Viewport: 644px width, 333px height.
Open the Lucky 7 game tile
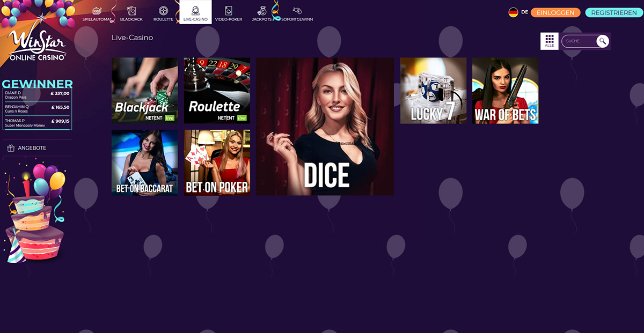[433, 91]
